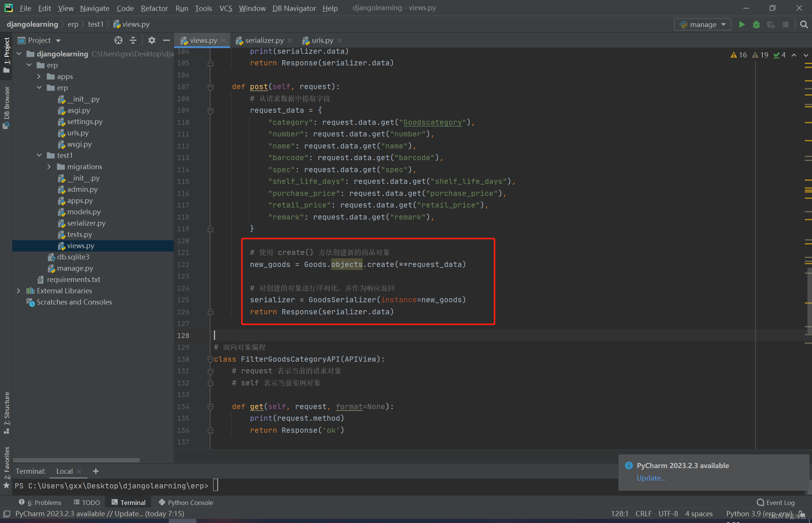
Task: Open the urls.py editor tab
Action: pos(320,40)
